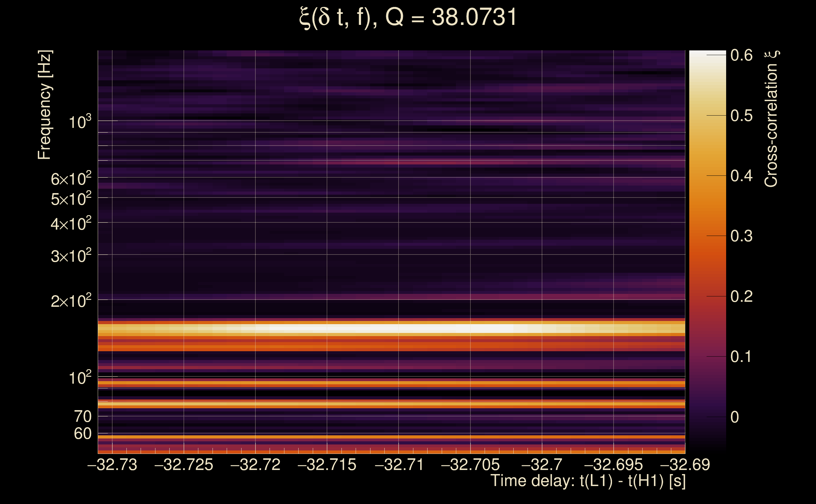
Task: Click the -32.71 time axis tick label
Action: 399,465
